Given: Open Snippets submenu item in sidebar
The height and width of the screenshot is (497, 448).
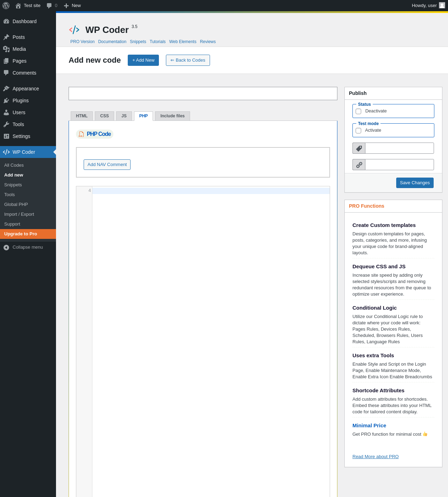Looking at the screenshot, I should (x=28, y=185).
